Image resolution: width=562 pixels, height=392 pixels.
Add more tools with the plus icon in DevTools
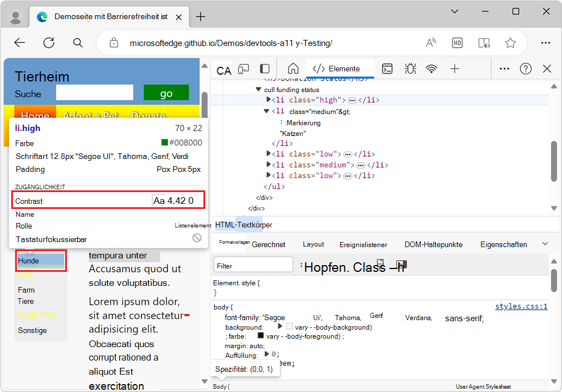[x=455, y=69]
